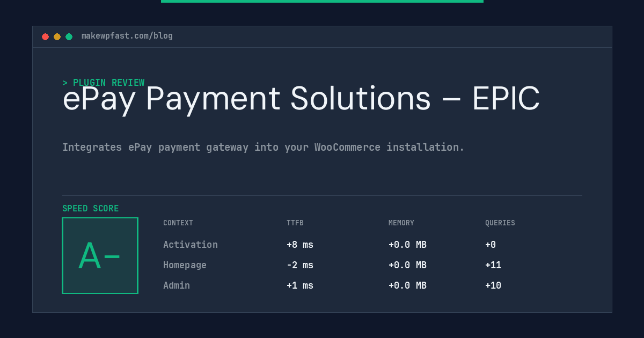Click the '> PLUGIN REVIEW' label
This screenshot has width=644, height=338.
(x=104, y=83)
